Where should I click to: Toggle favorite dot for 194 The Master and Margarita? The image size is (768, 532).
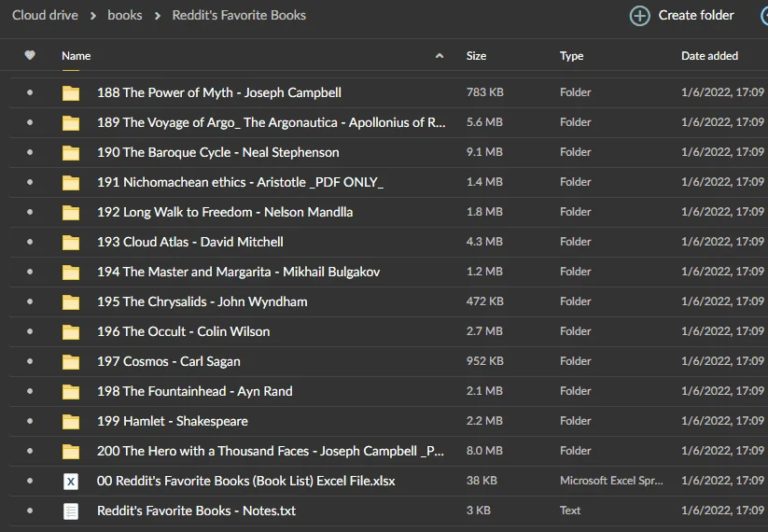30,272
